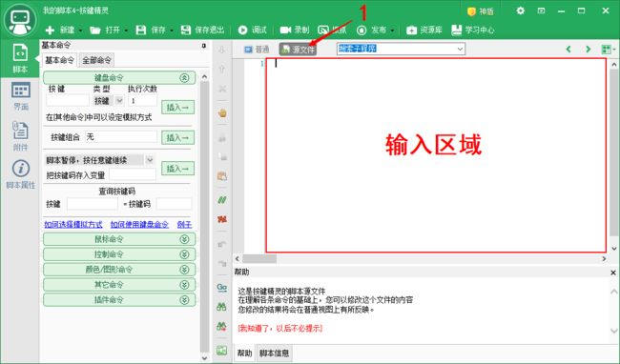620x364 pixels.
Task: Select the 帮助 bottom tab
Action: [245, 353]
